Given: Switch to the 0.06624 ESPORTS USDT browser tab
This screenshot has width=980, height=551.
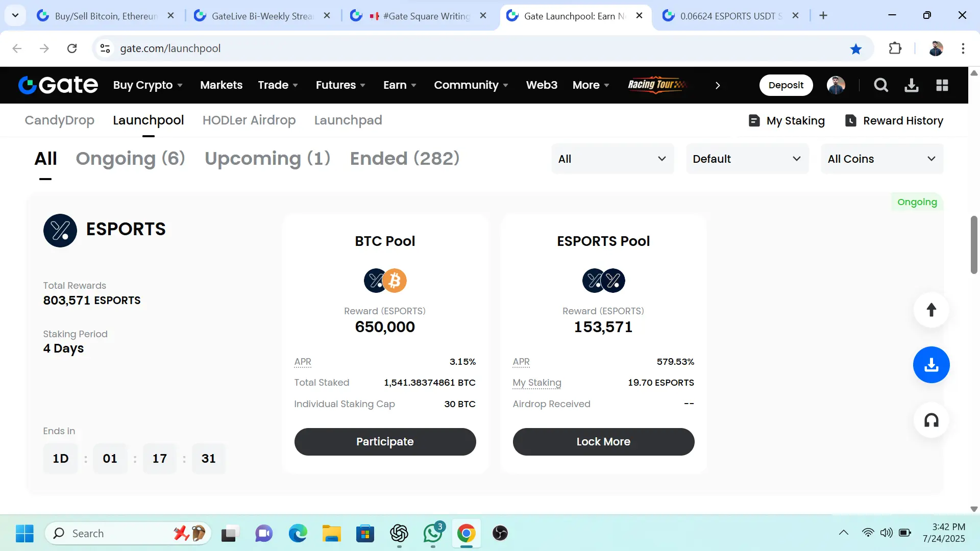Looking at the screenshot, I should click(730, 16).
